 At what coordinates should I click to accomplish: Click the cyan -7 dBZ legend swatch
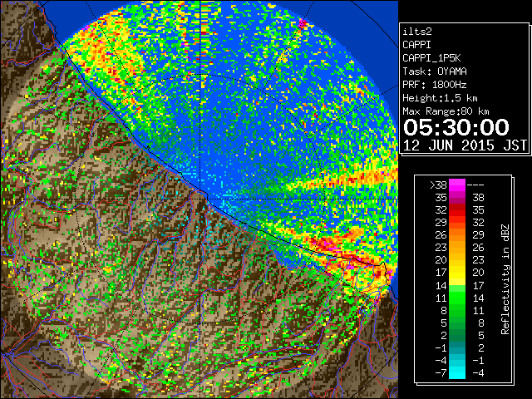[457, 372]
